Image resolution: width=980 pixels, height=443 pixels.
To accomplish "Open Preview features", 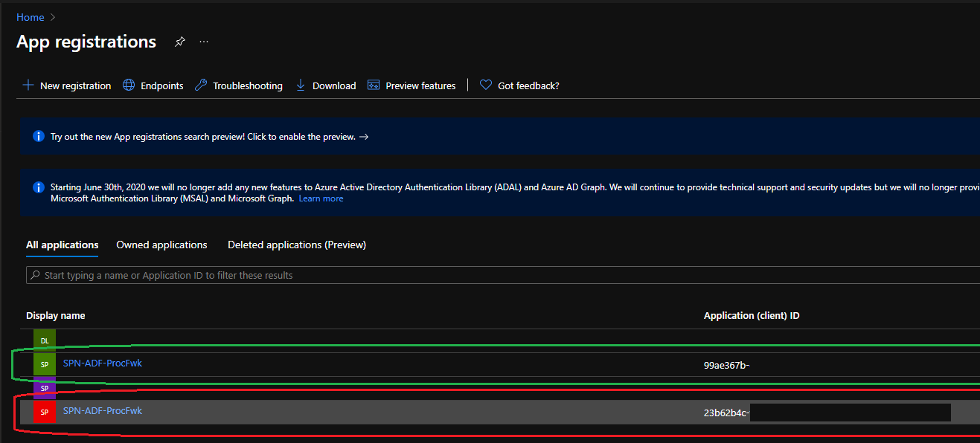I will point(411,85).
